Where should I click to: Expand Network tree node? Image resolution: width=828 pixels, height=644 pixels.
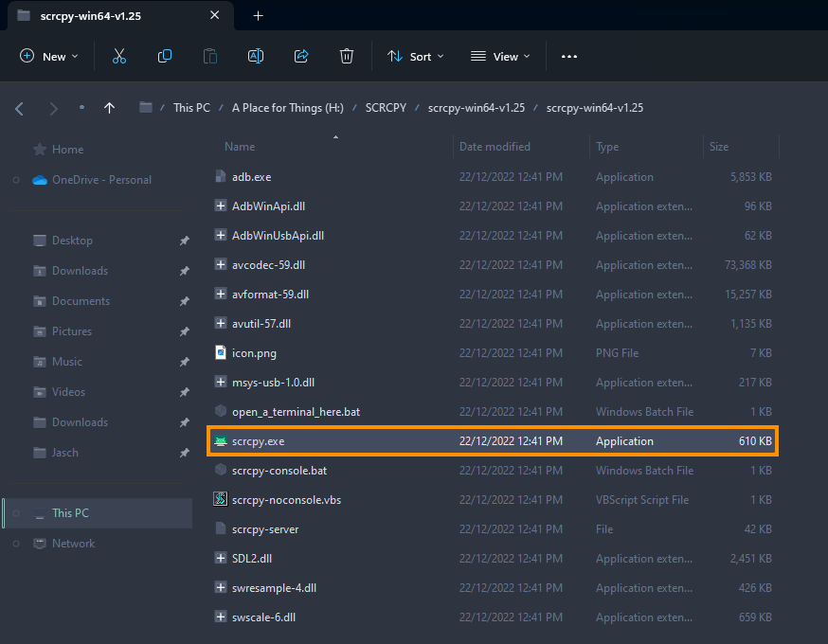pyautogui.click(x=16, y=544)
